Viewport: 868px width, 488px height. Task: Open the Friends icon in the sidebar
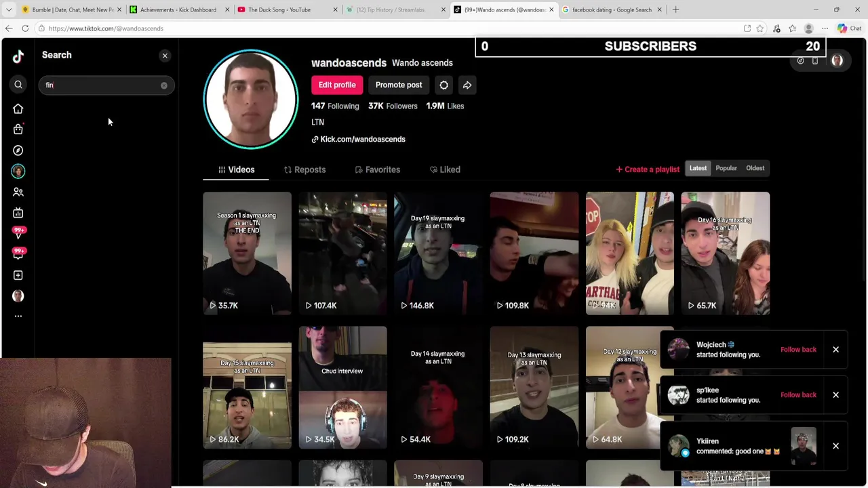coord(18,192)
